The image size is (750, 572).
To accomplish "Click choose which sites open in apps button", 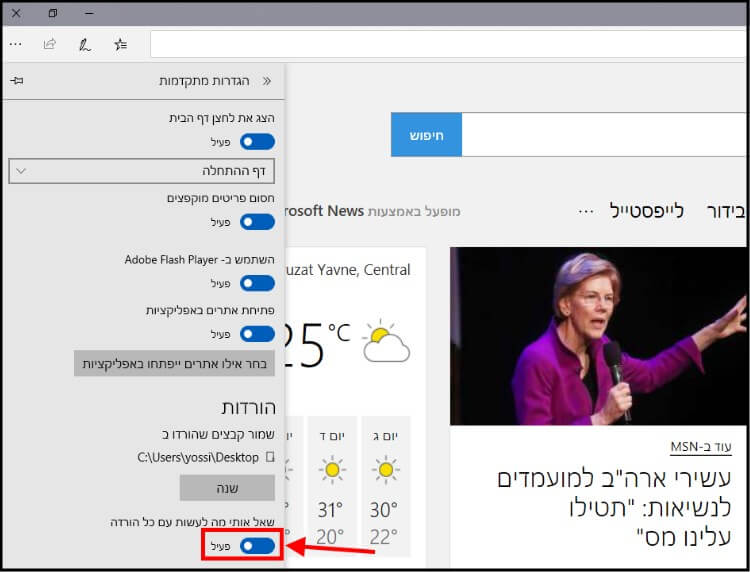I will [x=174, y=363].
